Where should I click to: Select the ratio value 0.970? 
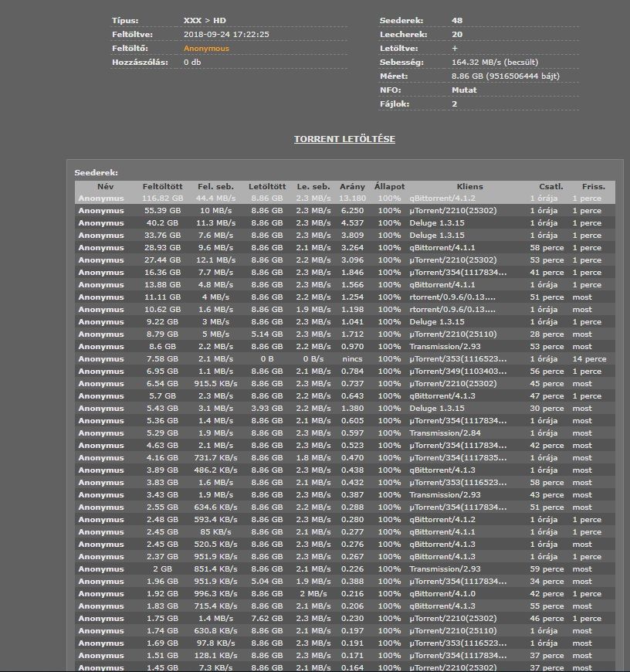352,347
